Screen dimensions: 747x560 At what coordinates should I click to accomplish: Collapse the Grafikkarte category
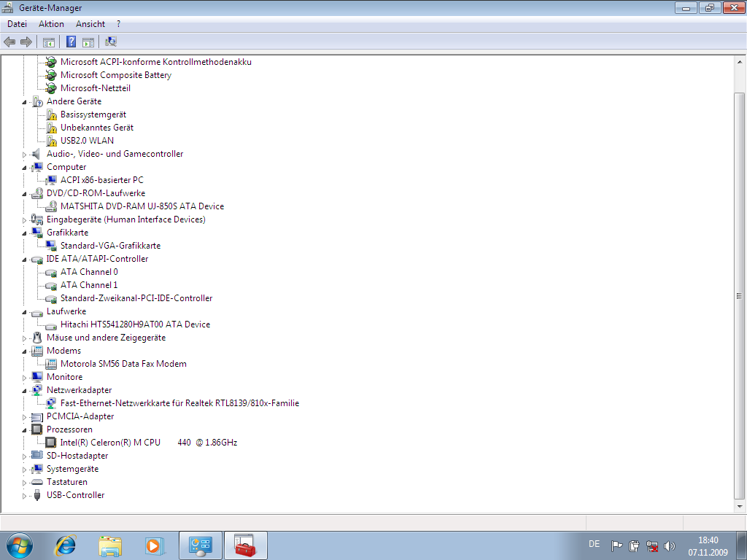point(24,233)
